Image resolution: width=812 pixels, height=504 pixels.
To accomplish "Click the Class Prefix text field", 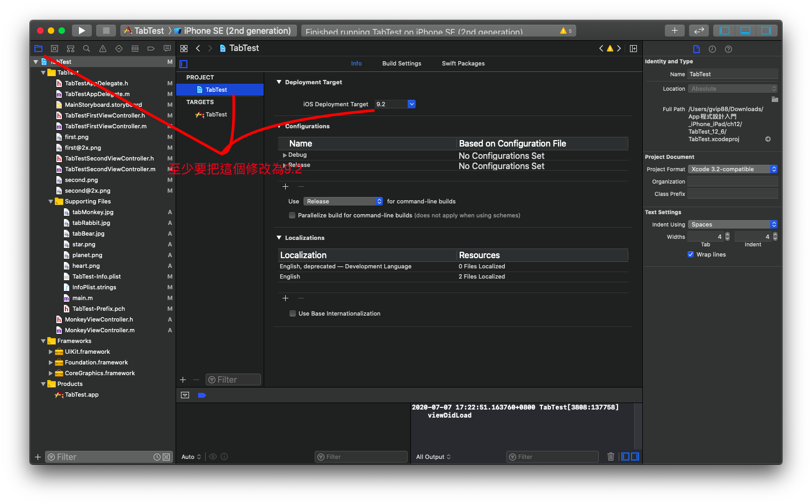I will [733, 194].
